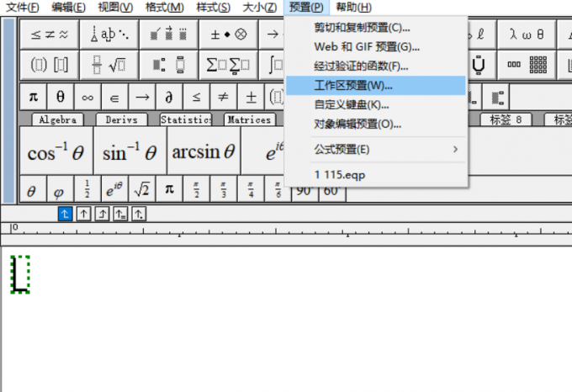The image size is (572, 392).
Task: Load the recent preference file 1 115.eqp
Action: point(376,175)
